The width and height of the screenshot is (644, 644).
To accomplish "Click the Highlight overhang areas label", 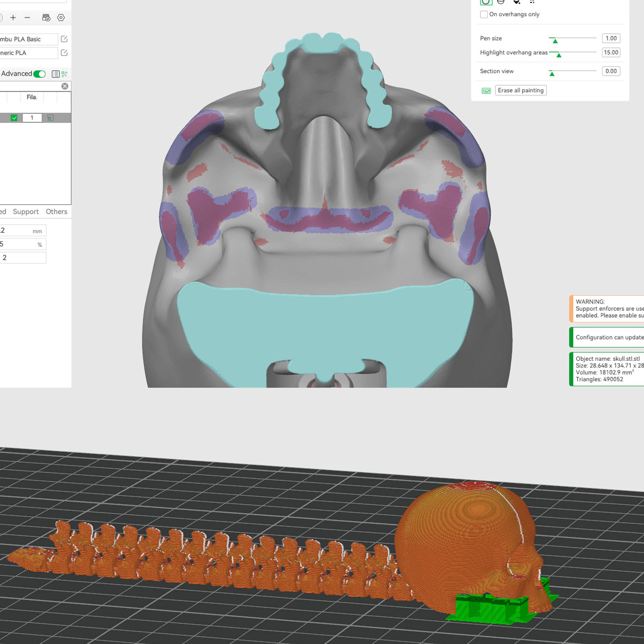I will point(514,52).
